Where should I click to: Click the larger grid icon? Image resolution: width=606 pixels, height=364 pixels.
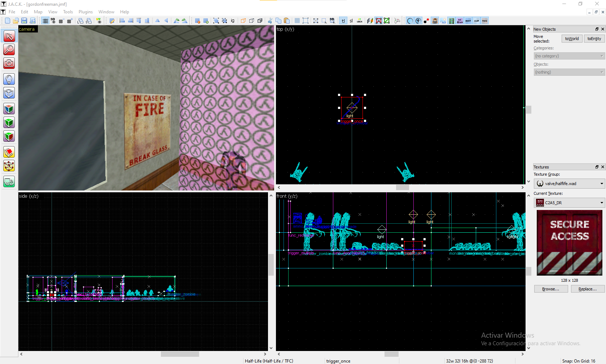[69, 21]
